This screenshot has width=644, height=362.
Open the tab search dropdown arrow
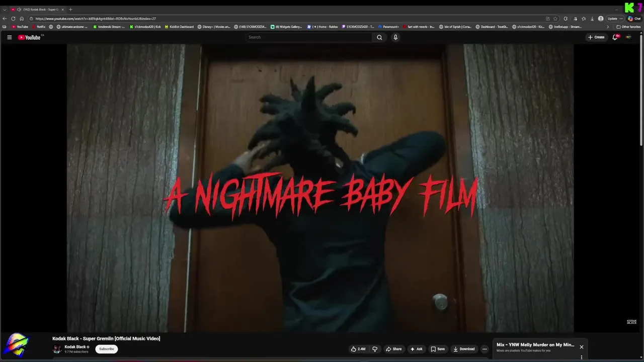pyautogui.click(x=5, y=10)
